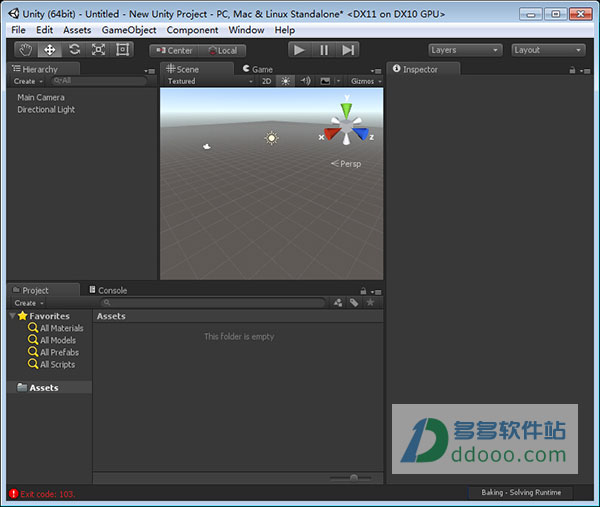The width and height of the screenshot is (600, 507).
Task: Select All Prefabs favorite
Action: click(x=54, y=352)
